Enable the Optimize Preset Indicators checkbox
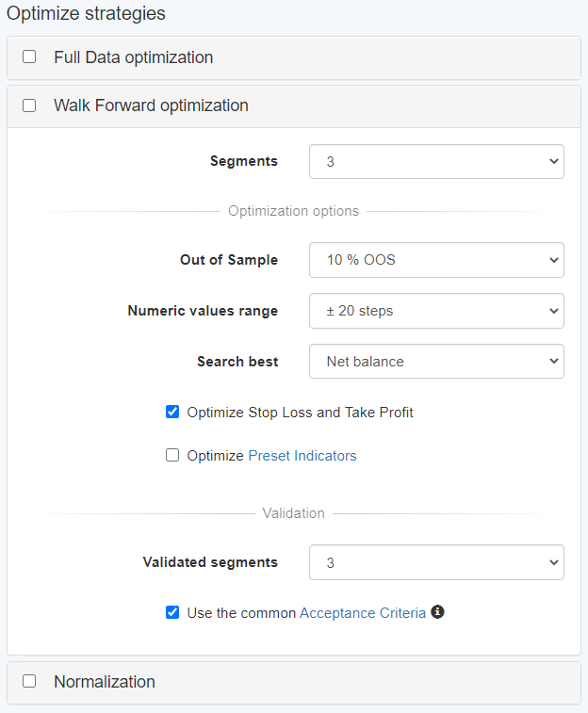 (x=172, y=455)
